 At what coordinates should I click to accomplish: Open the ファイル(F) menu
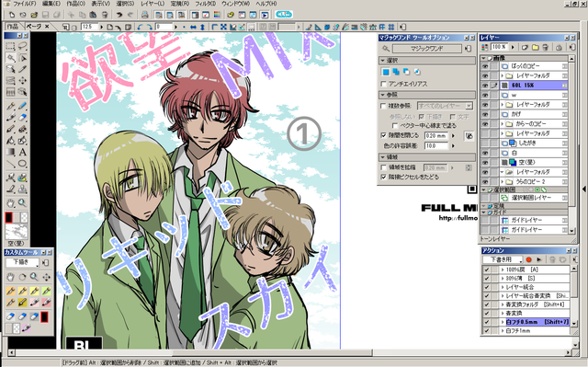pos(25,4)
